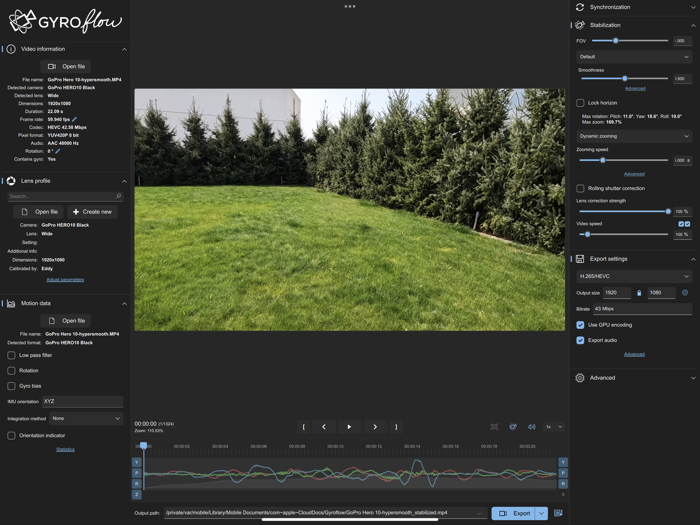Viewport: 700px width, 525px height.
Task: Expand the Synchronization section
Action: 693,7
